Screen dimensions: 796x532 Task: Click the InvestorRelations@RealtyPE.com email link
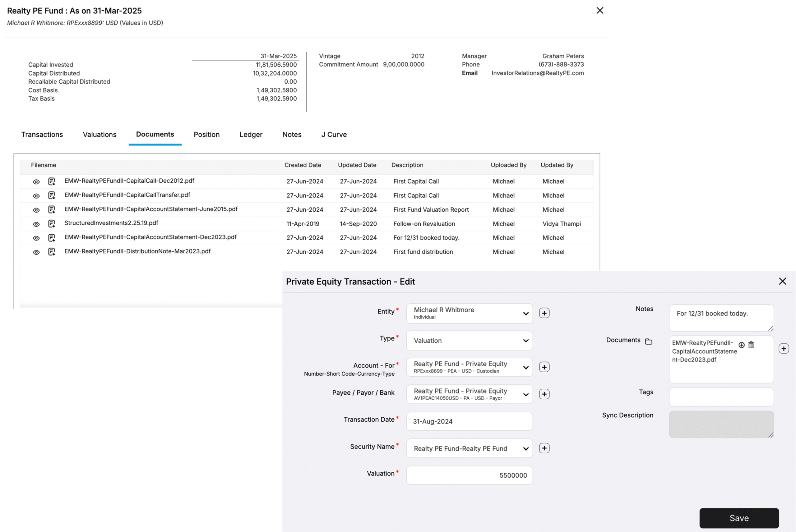538,73
